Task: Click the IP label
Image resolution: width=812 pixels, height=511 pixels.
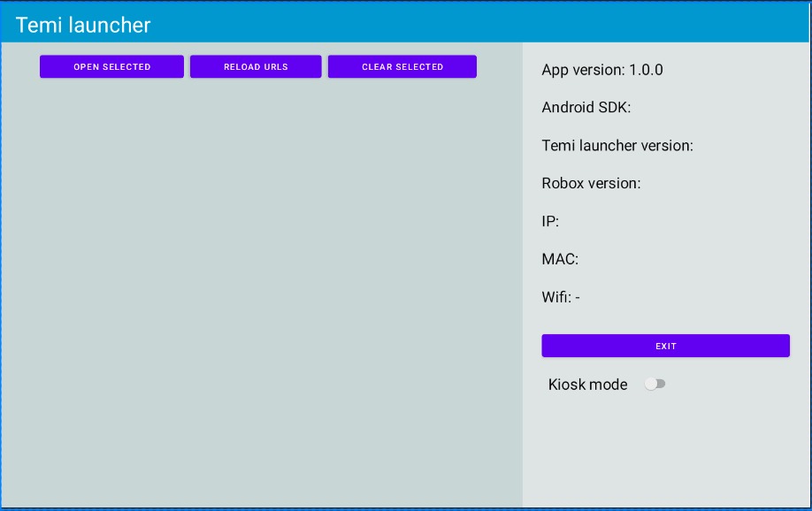Action: [550, 222]
